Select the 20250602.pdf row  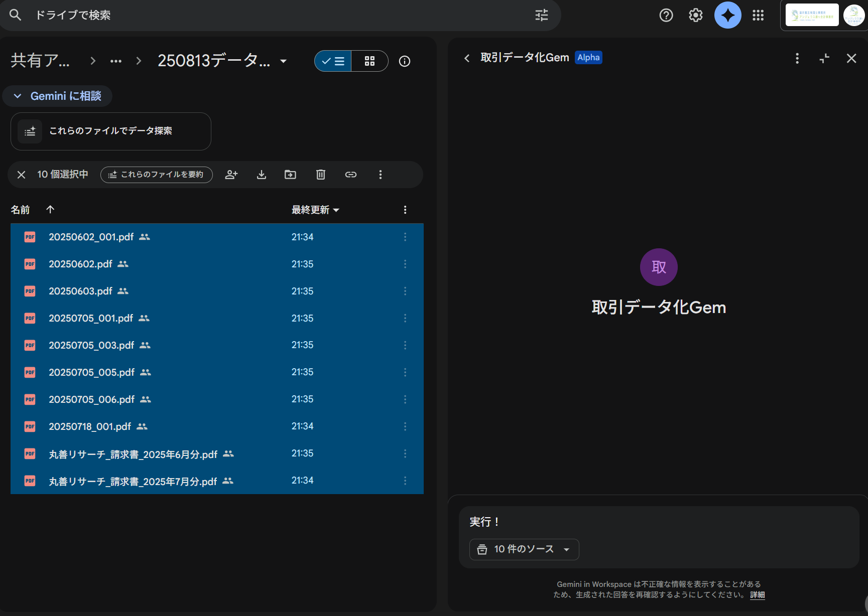coord(217,264)
